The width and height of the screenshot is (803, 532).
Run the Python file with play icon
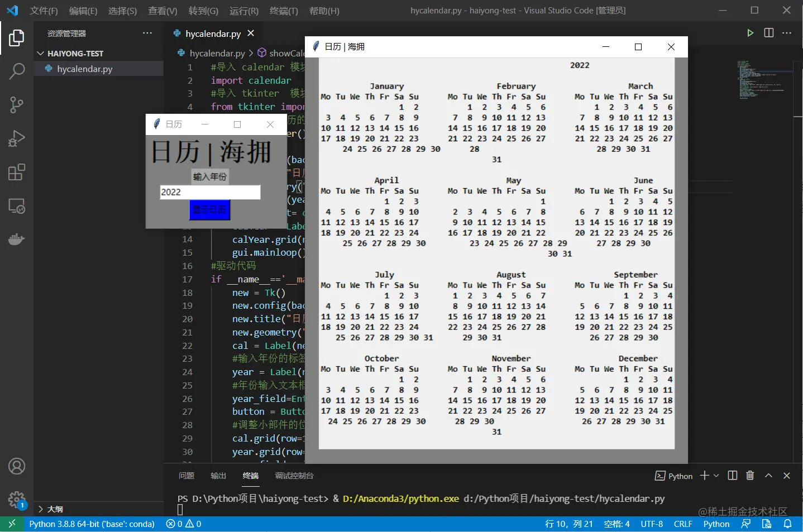pyautogui.click(x=750, y=33)
